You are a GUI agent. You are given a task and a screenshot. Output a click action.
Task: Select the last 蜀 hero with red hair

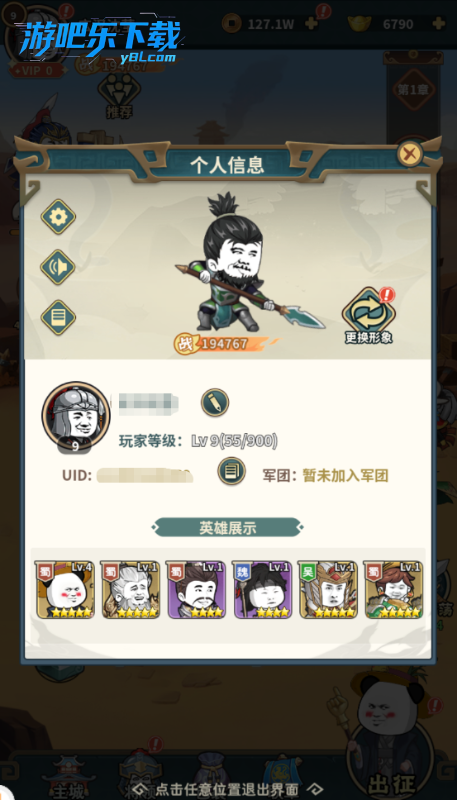(x=393, y=590)
